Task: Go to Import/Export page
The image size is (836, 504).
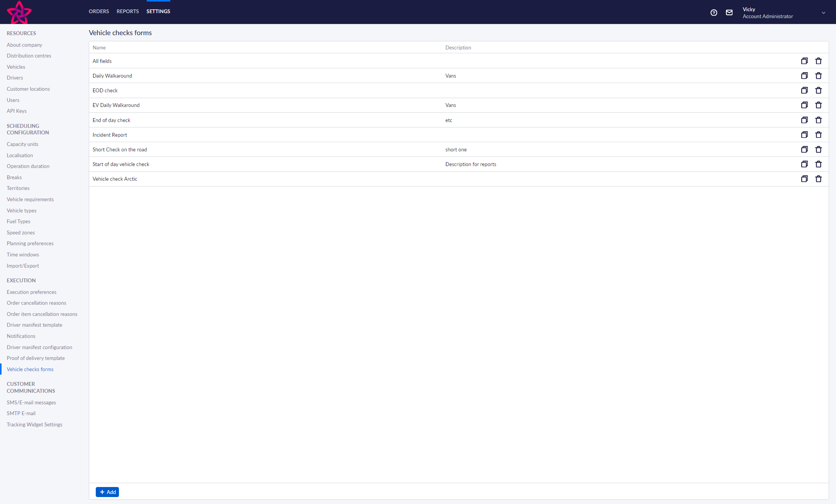Action: pyautogui.click(x=23, y=266)
